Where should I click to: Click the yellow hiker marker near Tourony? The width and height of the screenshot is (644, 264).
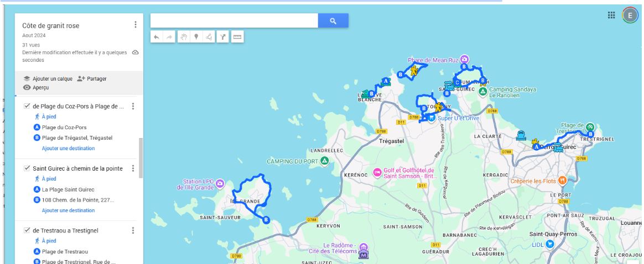(439, 107)
